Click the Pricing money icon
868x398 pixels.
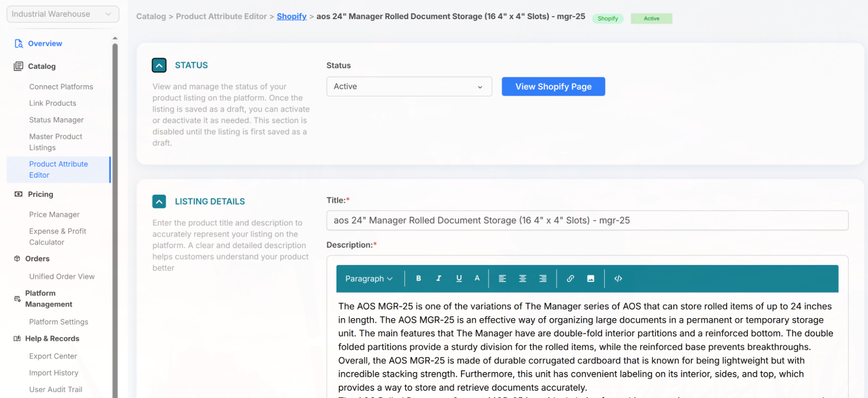[x=18, y=194]
